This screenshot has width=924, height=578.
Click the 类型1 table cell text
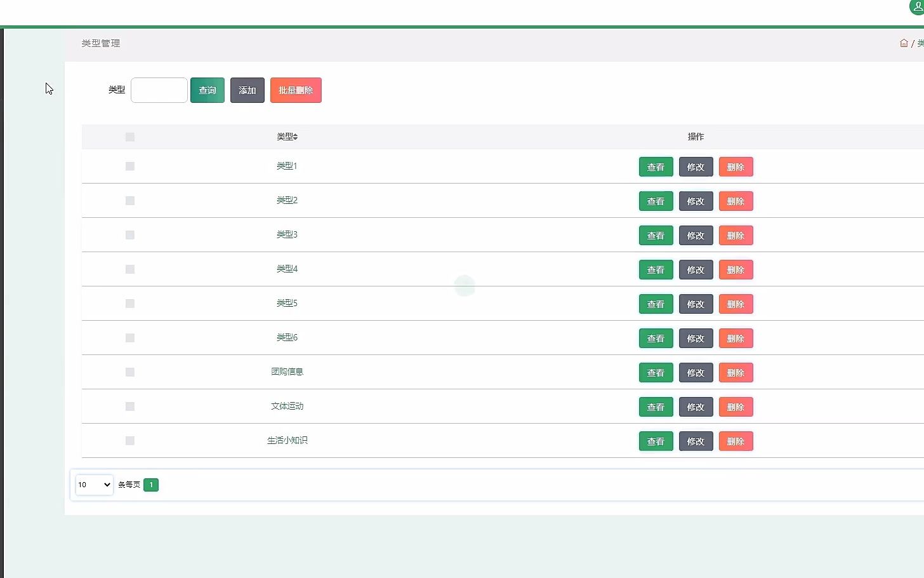coord(287,166)
